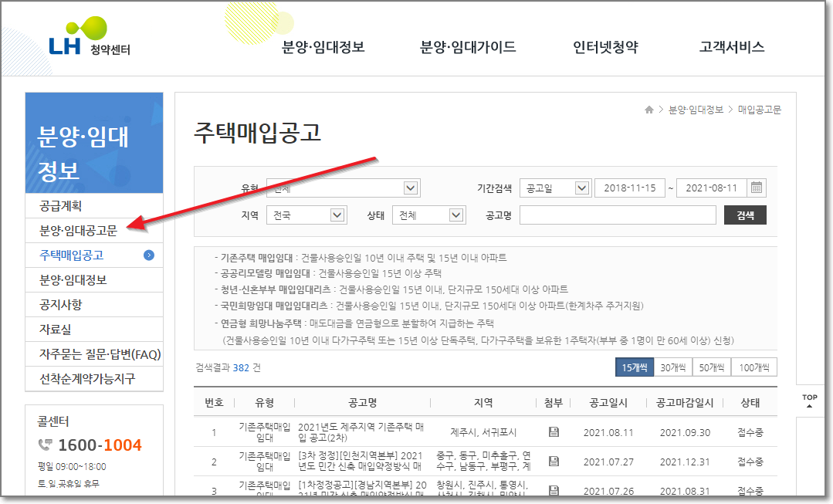The image size is (833, 504).
Task: Expand the 지역 전국 dropdown
Action: click(306, 215)
